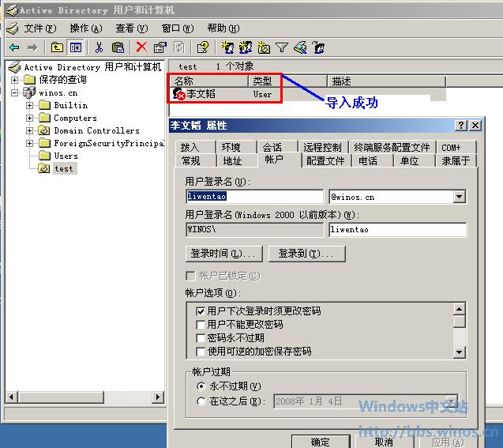This screenshot has height=448, width=503.
Task: Check 使用可逆的加密保存密码
Action: (x=201, y=352)
